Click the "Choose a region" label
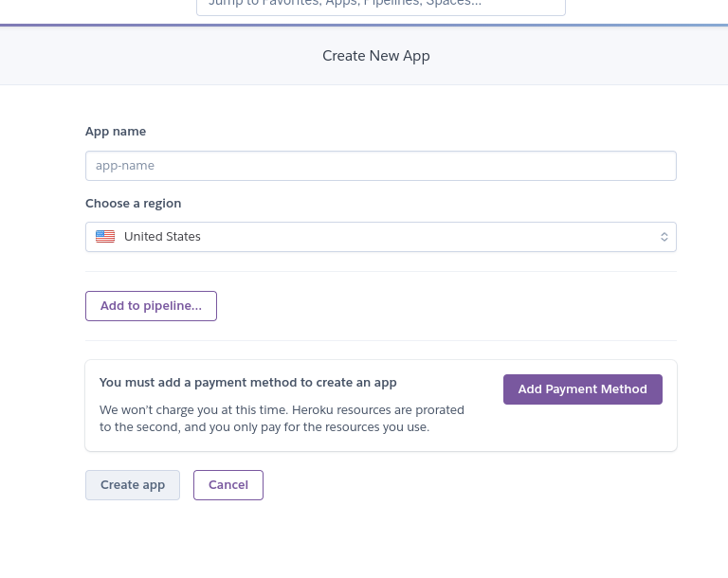728x578 pixels. click(x=133, y=204)
